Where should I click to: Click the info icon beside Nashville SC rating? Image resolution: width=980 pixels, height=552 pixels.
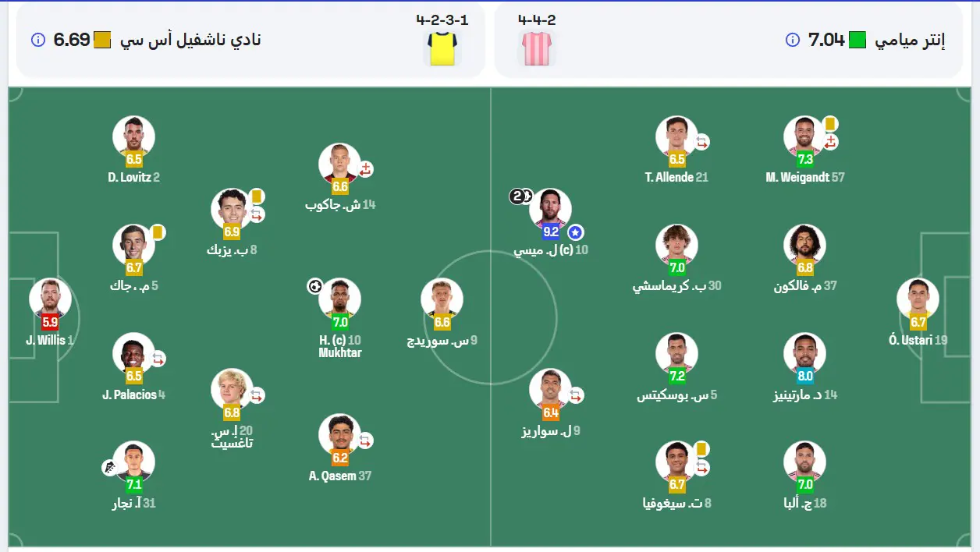tap(37, 40)
